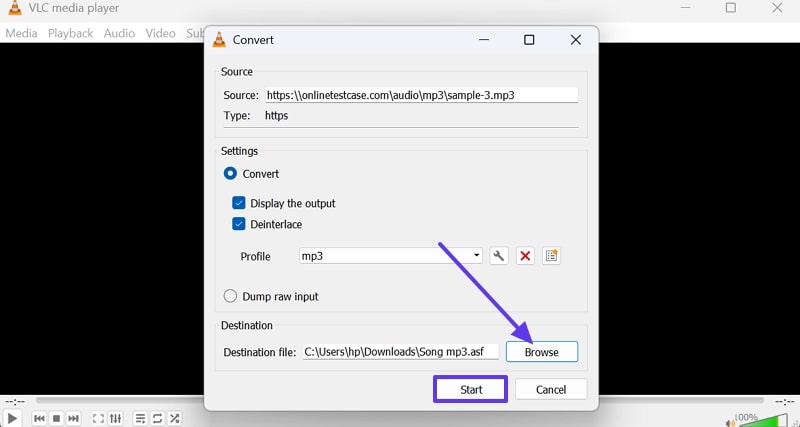This screenshot has height=427, width=800.
Task: Click the elapsed time label
Action: (15, 401)
